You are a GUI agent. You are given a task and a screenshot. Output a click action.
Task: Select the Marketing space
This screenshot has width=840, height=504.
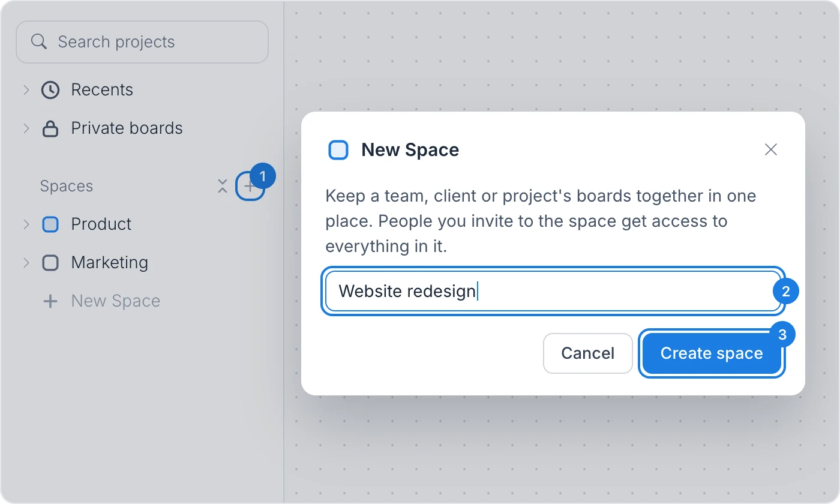[x=109, y=263]
